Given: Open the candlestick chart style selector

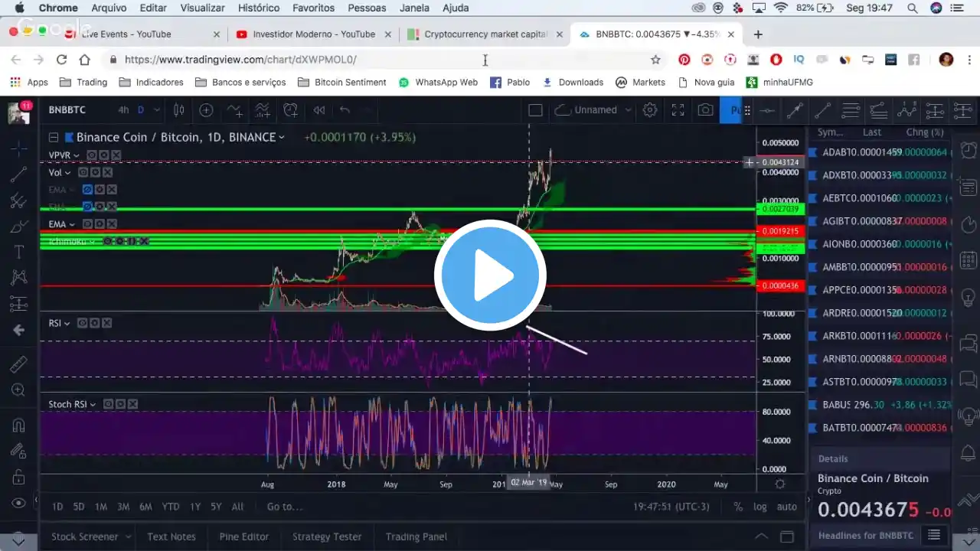Looking at the screenshot, I should click(178, 110).
